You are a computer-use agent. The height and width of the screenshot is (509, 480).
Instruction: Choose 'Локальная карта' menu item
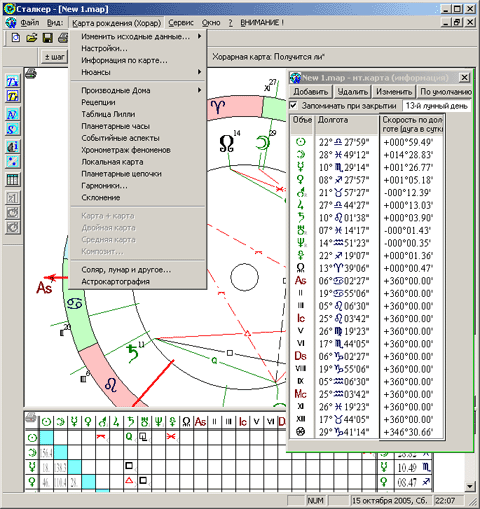click(139, 162)
